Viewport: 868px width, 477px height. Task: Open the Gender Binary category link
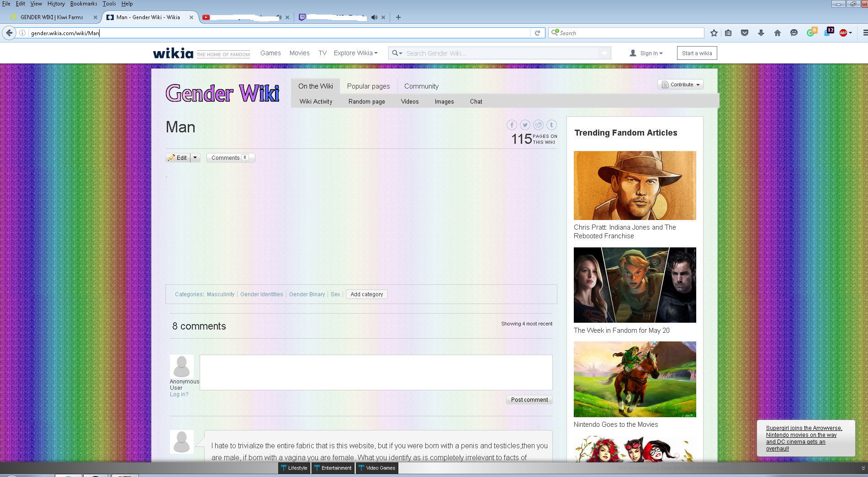pyautogui.click(x=307, y=294)
